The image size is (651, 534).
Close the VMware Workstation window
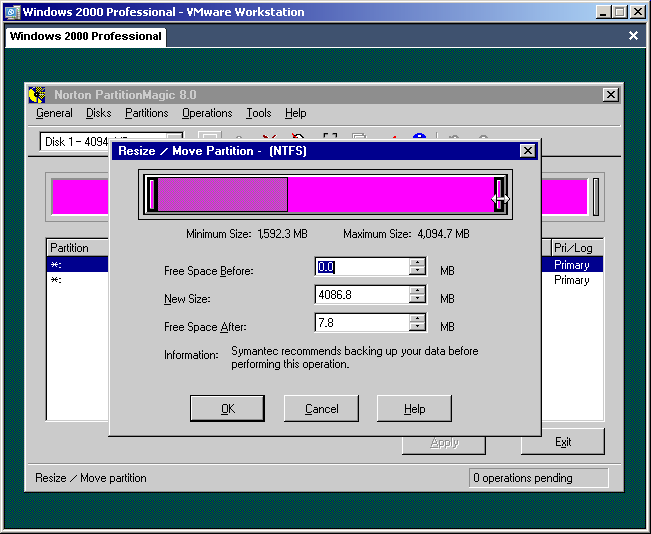coord(637,12)
